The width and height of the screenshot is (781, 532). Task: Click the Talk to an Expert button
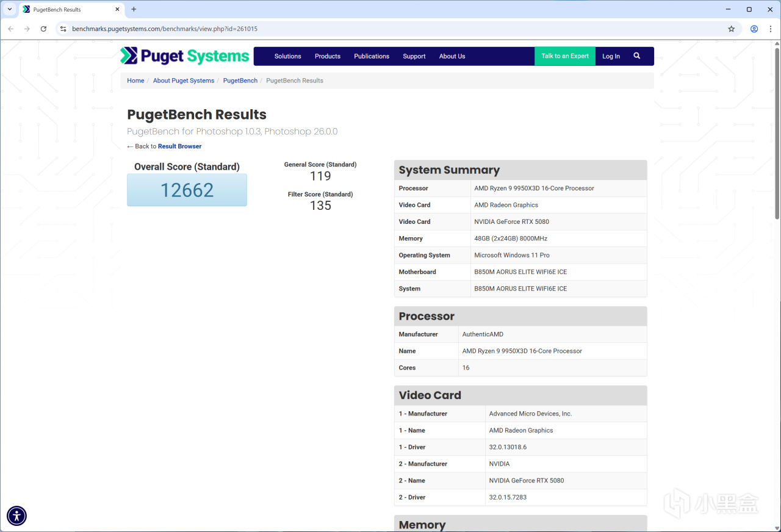pos(565,56)
